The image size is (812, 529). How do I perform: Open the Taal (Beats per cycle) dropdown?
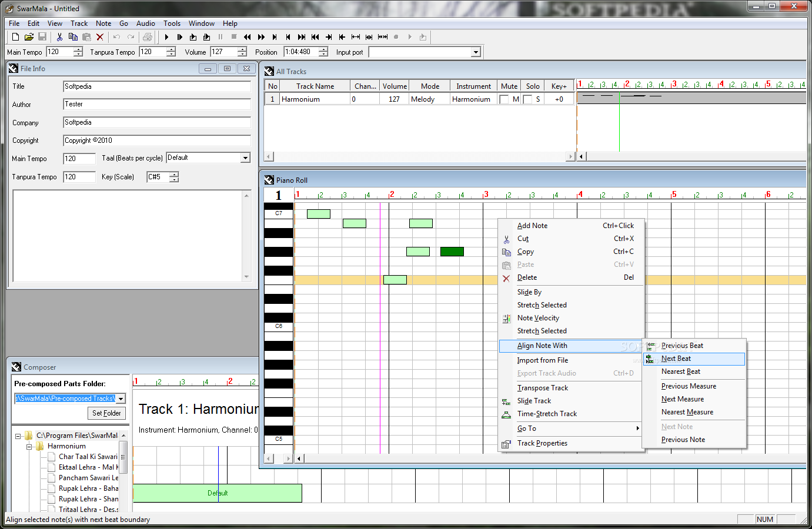click(245, 158)
